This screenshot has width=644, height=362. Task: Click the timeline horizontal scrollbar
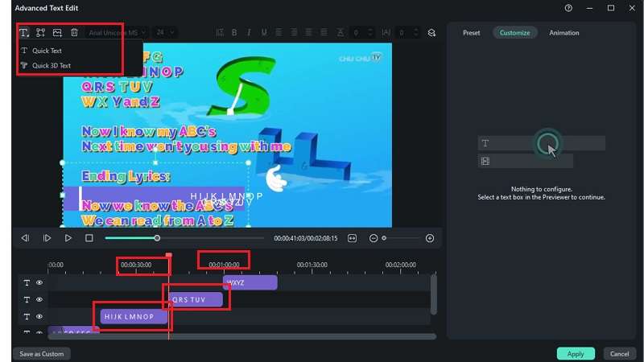click(x=242, y=336)
